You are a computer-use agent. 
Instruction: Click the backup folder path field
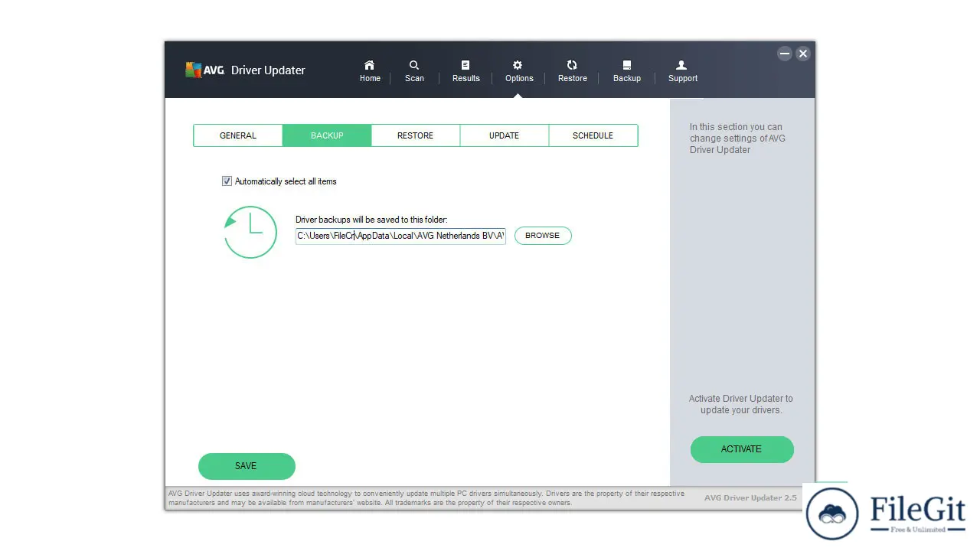pyautogui.click(x=400, y=236)
